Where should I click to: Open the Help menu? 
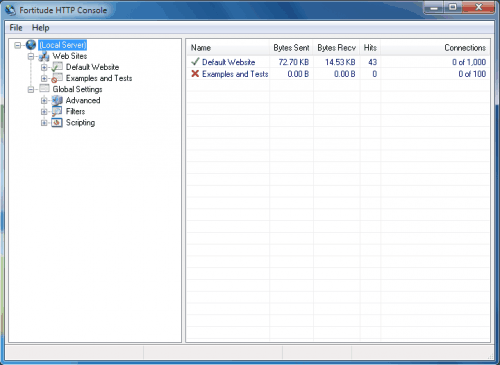click(x=40, y=28)
